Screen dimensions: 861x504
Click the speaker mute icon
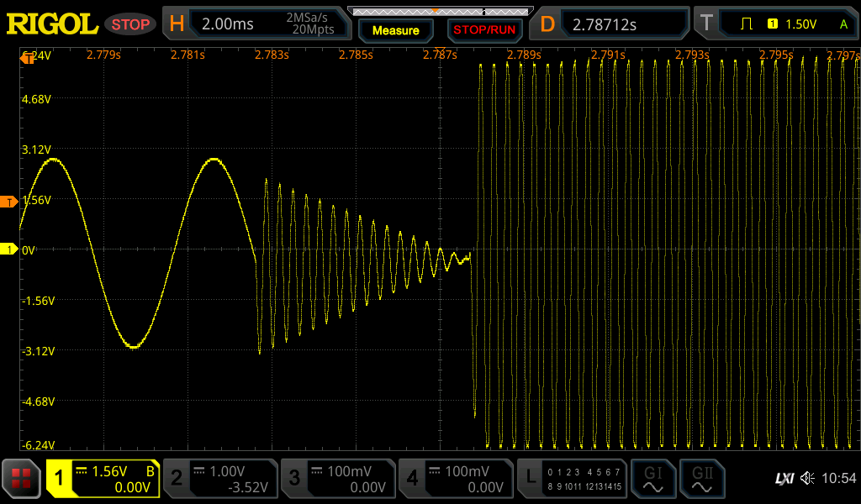[807, 479]
